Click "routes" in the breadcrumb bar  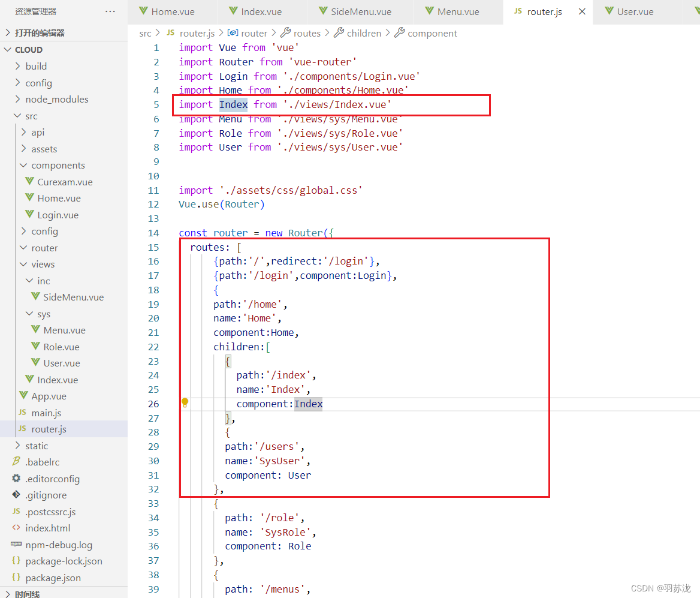click(x=307, y=33)
